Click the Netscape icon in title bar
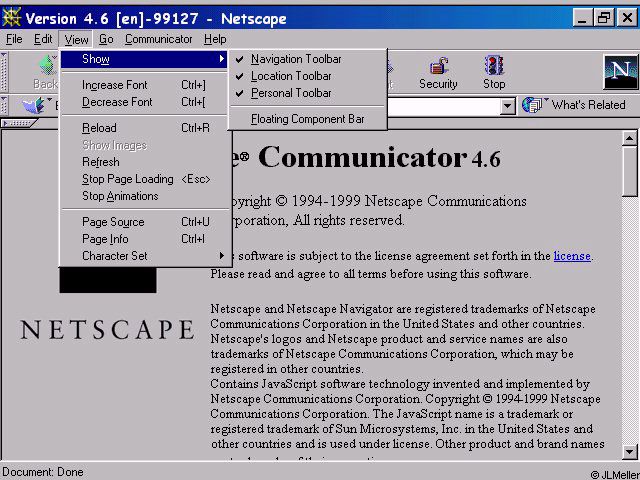640x480 pixels. click(11, 18)
